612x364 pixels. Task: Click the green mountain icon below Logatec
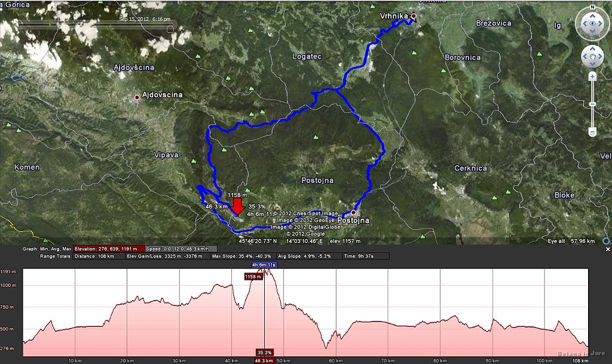point(316,137)
